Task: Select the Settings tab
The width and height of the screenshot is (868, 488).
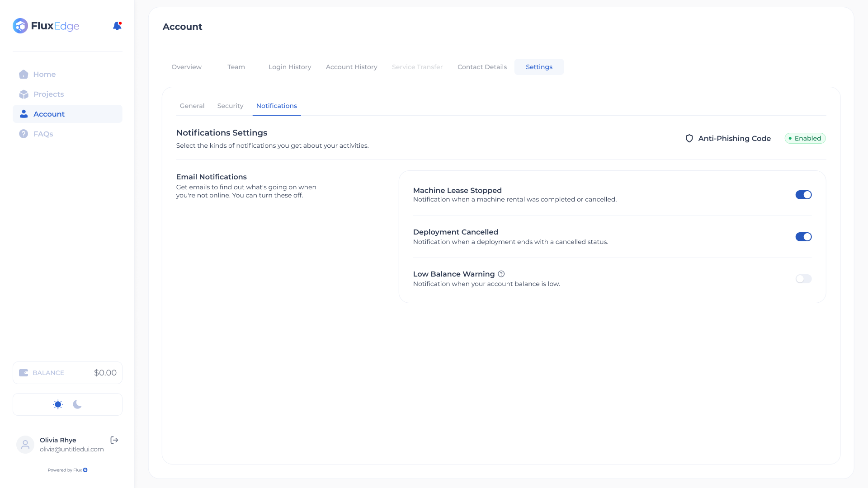Action: tap(539, 67)
